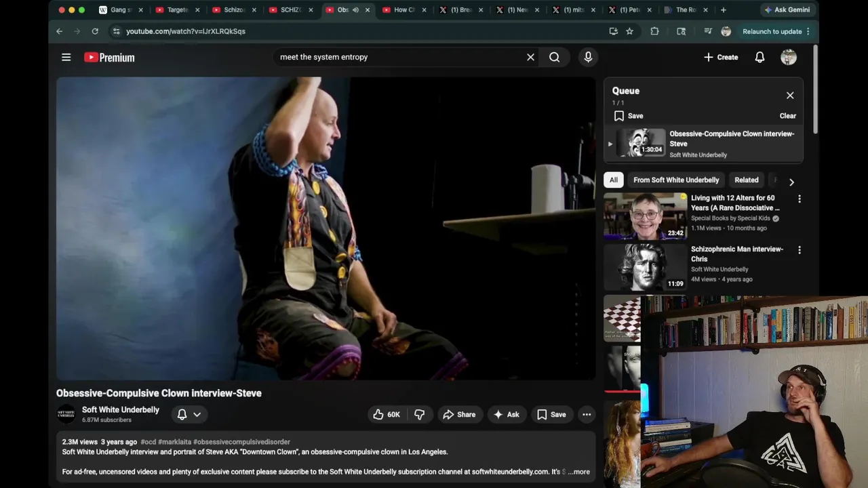Click the page vertical scrollbar
Viewport: 868px width, 488px height.
pyautogui.click(x=815, y=88)
